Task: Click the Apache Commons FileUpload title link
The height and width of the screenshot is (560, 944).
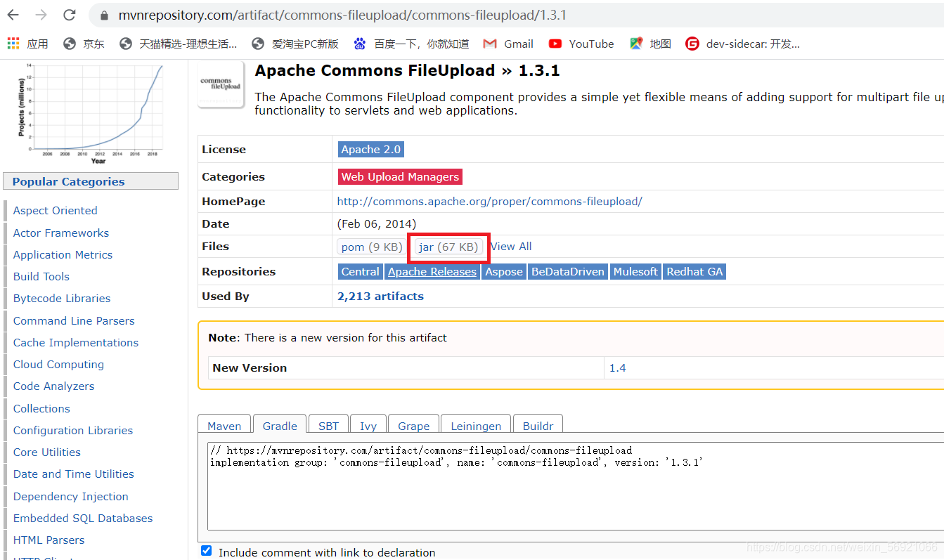Action: pos(375,70)
